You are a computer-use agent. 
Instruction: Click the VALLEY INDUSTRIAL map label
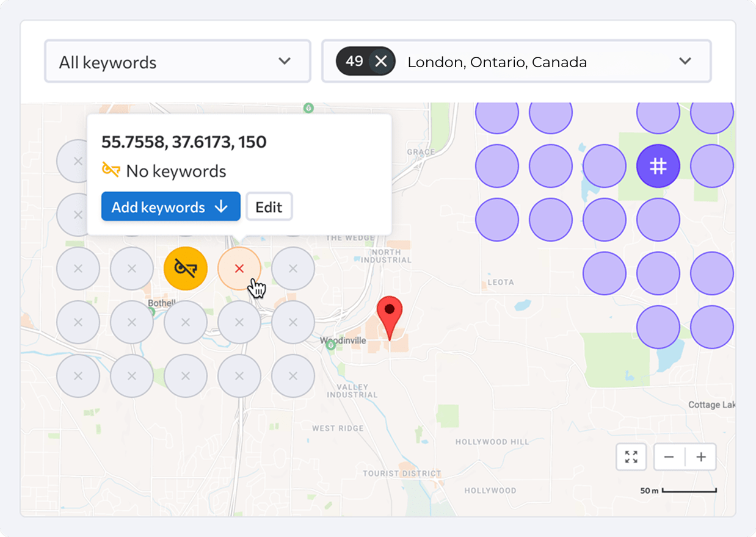coord(352,391)
